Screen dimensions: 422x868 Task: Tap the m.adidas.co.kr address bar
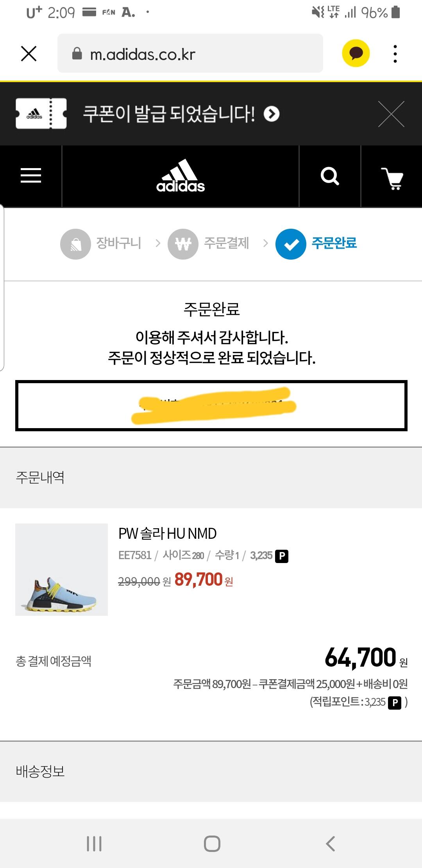(190, 54)
